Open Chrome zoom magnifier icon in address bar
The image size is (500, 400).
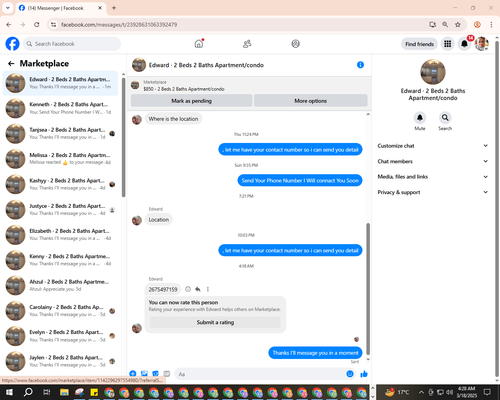(445, 24)
